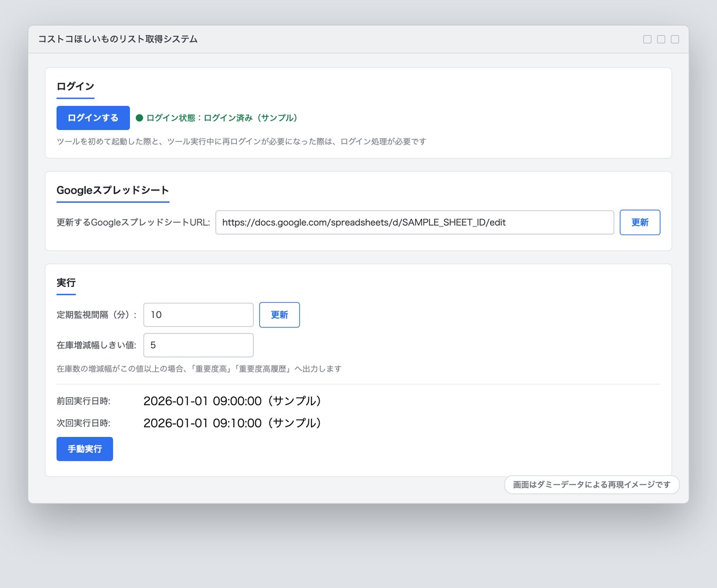717x588 pixels.
Task: Click 更新 next to the 定期監視間隔 field
Action: [279, 315]
